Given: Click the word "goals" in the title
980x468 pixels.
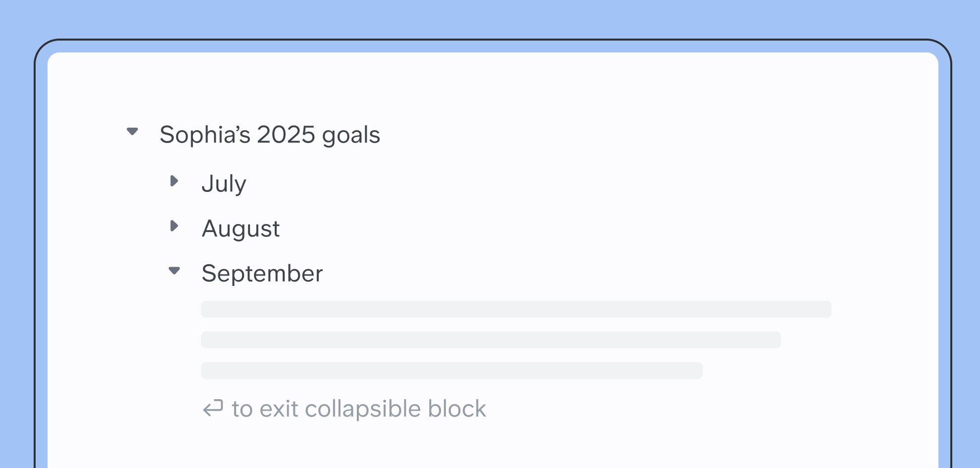Looking at the screenshot, I should [x=351, y=135].
